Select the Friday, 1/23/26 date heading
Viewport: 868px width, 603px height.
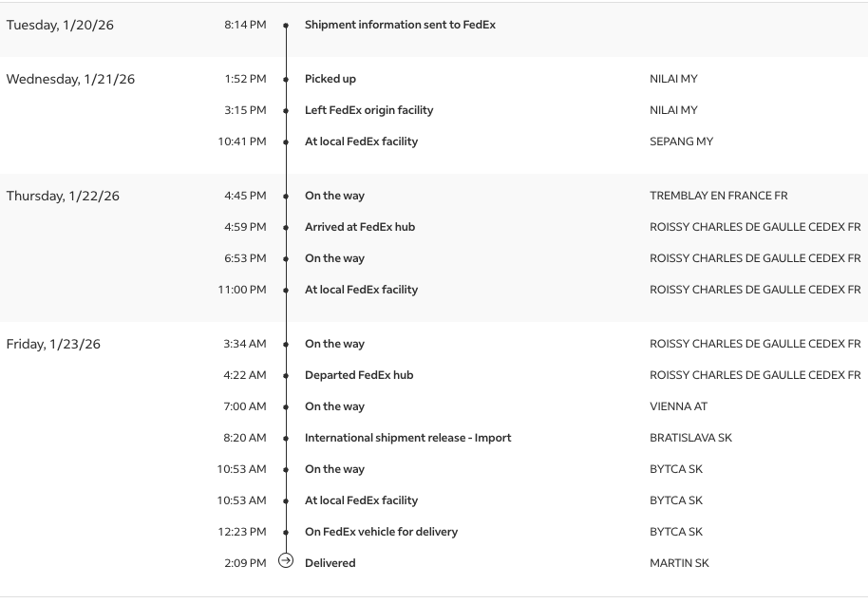click(53, 344)
